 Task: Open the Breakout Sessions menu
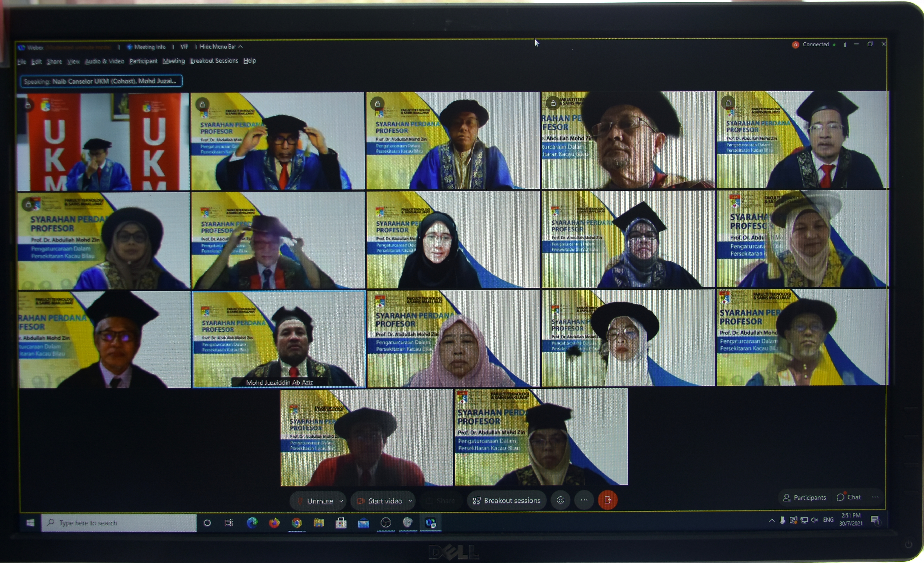(x=214, y=61)
